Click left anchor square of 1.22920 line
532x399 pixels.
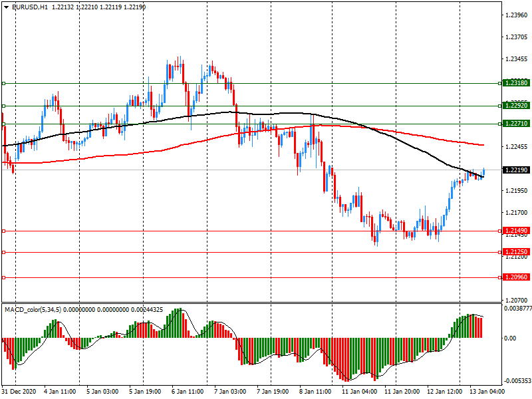point(3,106)
